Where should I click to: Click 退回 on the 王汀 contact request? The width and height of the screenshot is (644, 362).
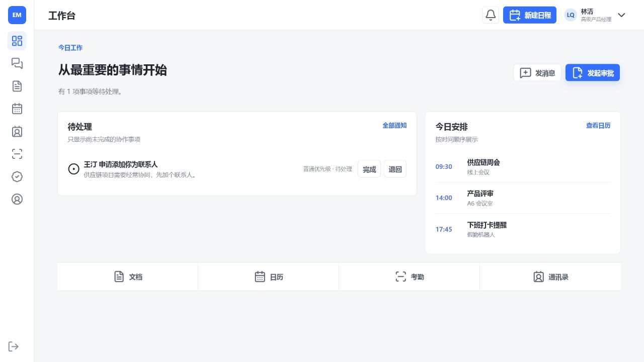395,169
